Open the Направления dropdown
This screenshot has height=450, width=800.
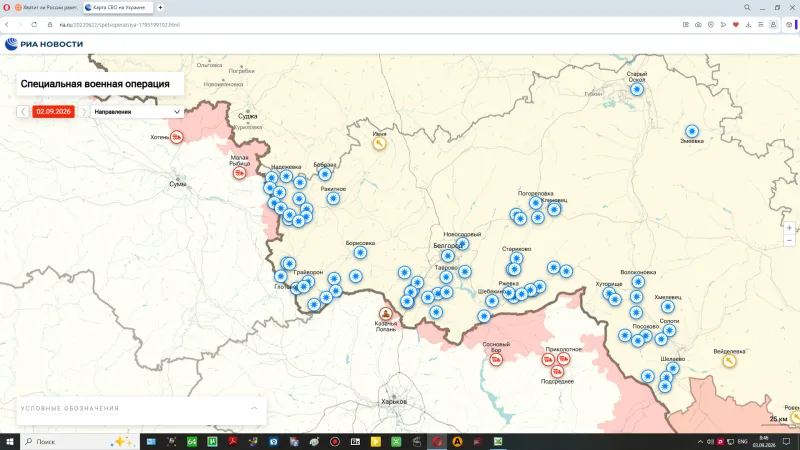point(137,112)
